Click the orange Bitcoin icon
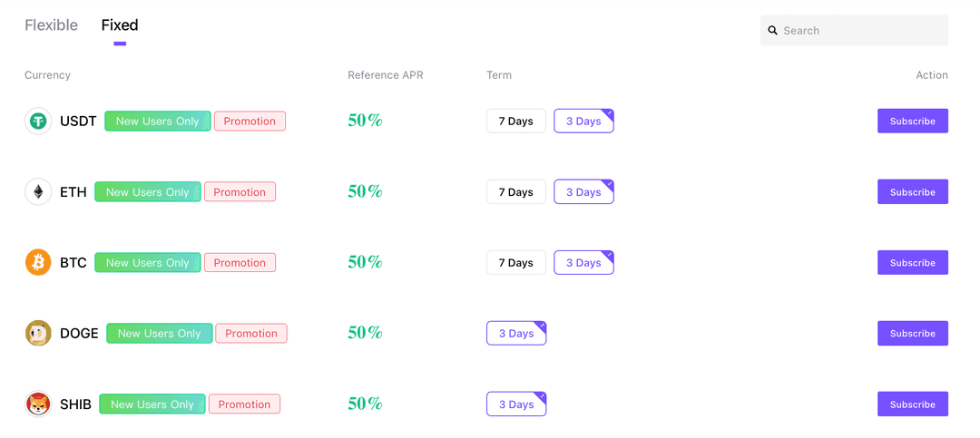The image size is (980, 438). point(38,262)
